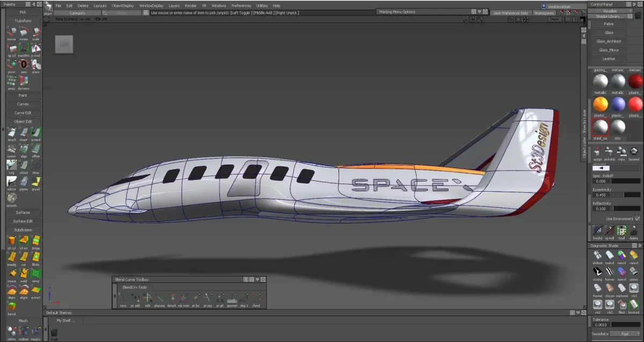644x342 pixels.
Task: Open the Layouts menu
Action: tap(100, 5)
